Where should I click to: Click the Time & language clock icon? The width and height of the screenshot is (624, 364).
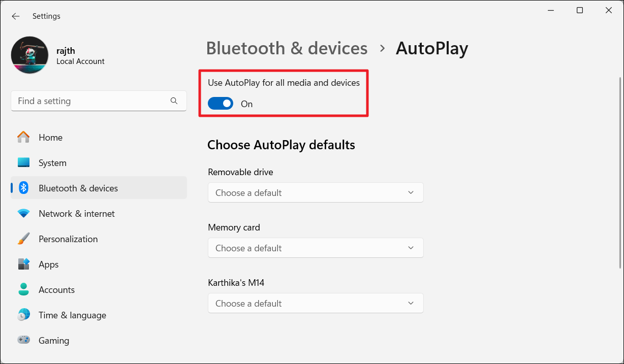click(x=23, y=315)
